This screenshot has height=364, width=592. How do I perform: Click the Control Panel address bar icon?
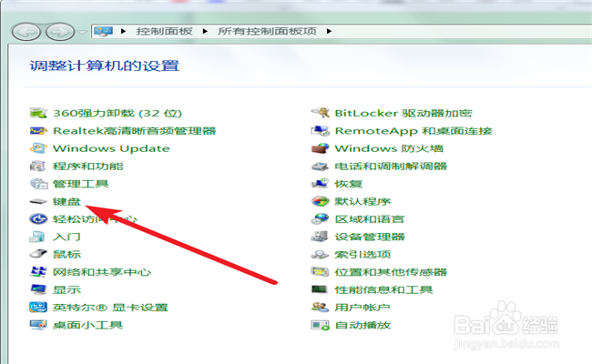click(104, 31)
